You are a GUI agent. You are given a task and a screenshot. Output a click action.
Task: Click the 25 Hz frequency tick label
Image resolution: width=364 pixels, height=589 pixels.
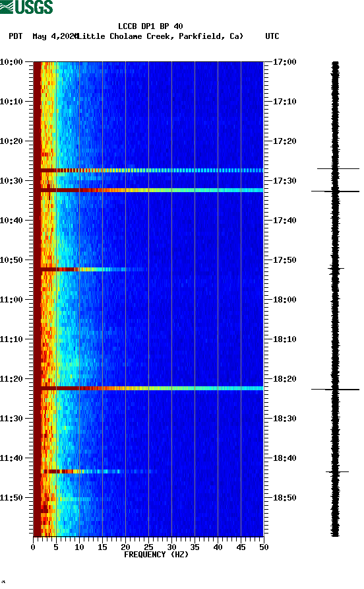148,547
